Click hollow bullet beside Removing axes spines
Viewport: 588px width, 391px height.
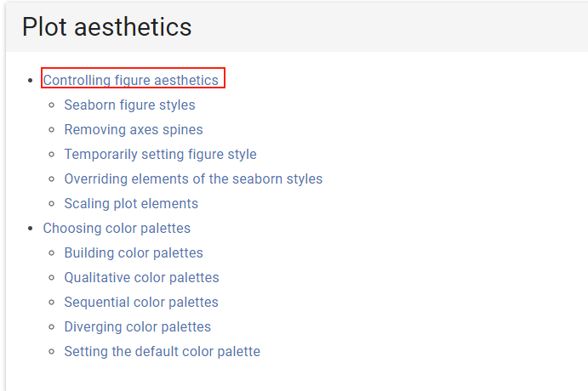(52, 130)
